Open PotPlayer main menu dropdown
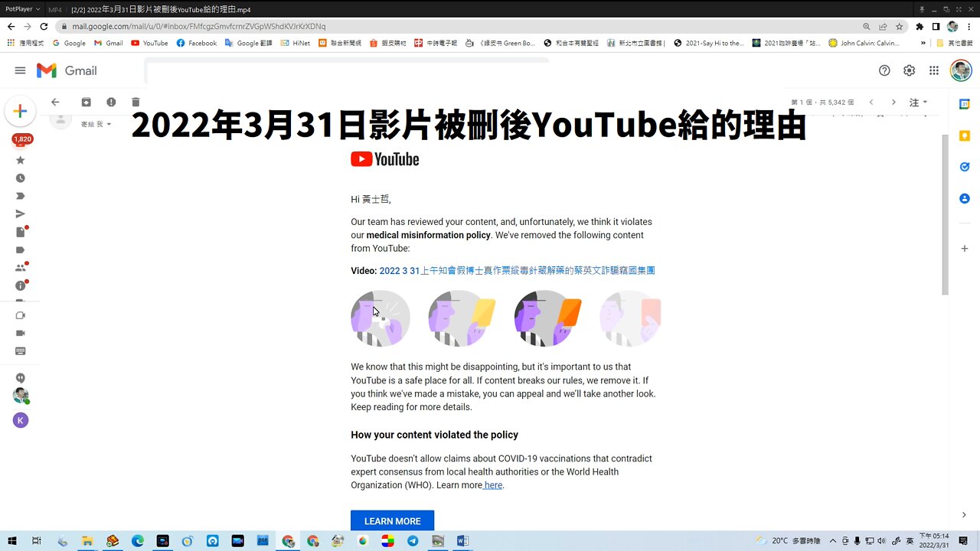The image size is (980, 551). [x=21, y=9]
